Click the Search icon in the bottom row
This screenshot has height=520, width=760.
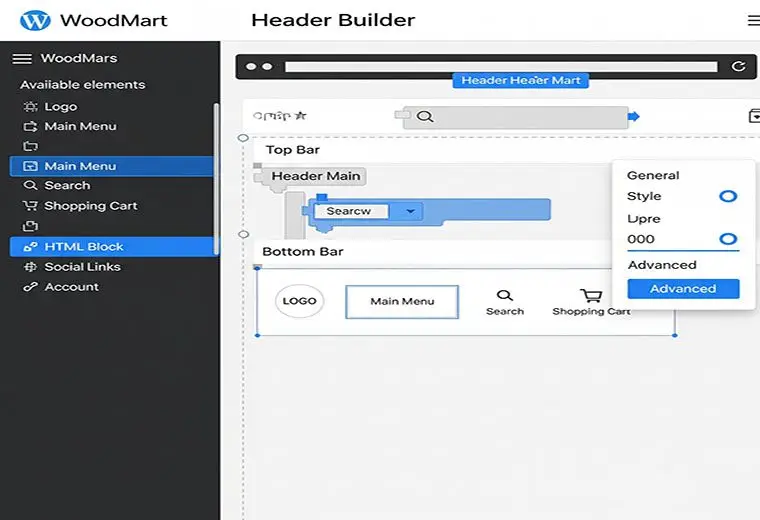504,295
